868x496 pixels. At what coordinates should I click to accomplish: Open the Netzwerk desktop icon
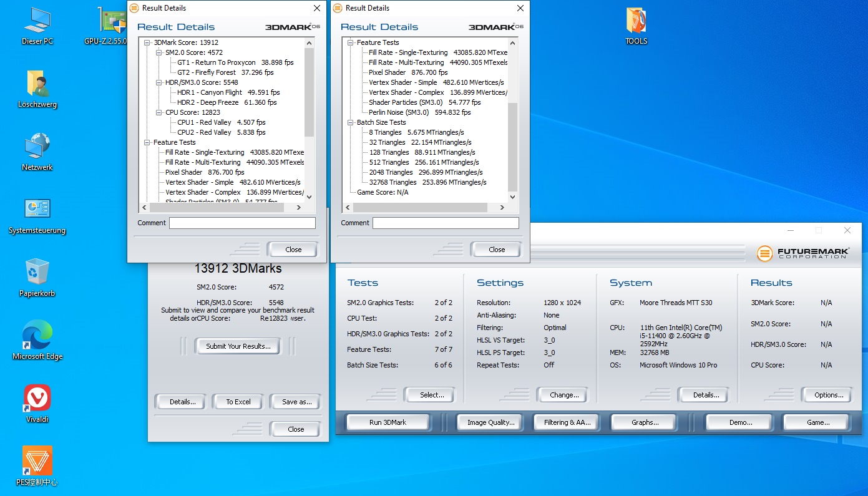point(37,152)
